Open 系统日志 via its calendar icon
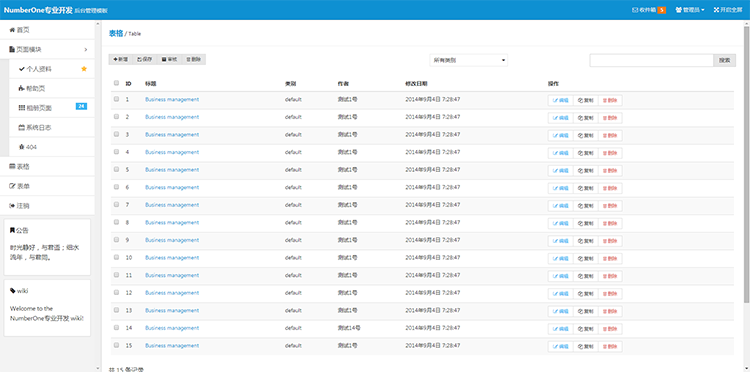This screenshot has height=372, width=750. click(x=21, y=128)
